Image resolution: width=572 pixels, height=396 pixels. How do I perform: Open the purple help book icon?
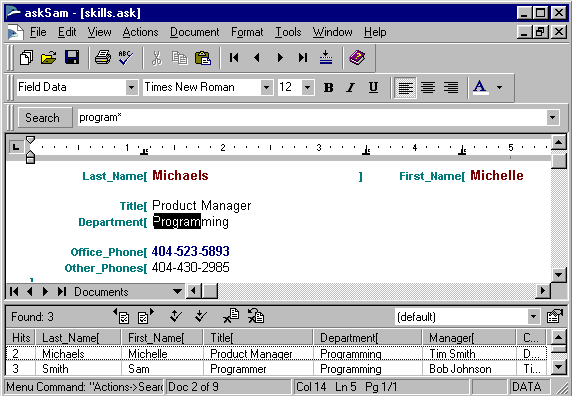[357, 58]
